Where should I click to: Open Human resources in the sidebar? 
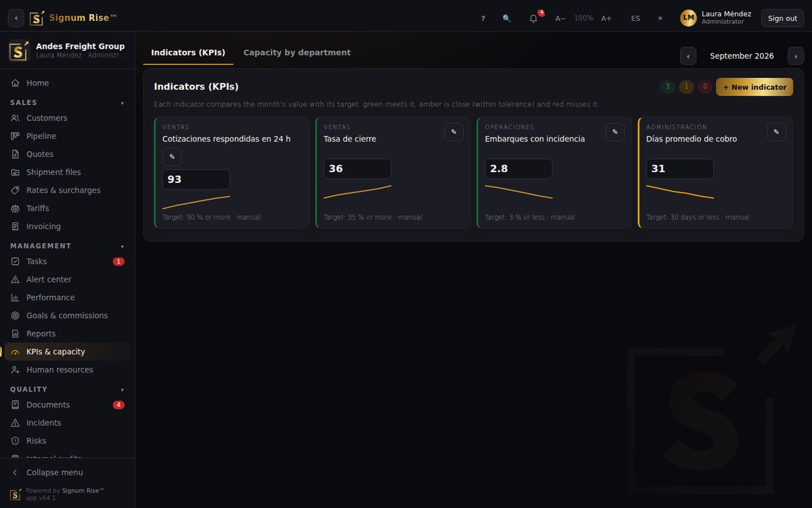tap(68, 370)
